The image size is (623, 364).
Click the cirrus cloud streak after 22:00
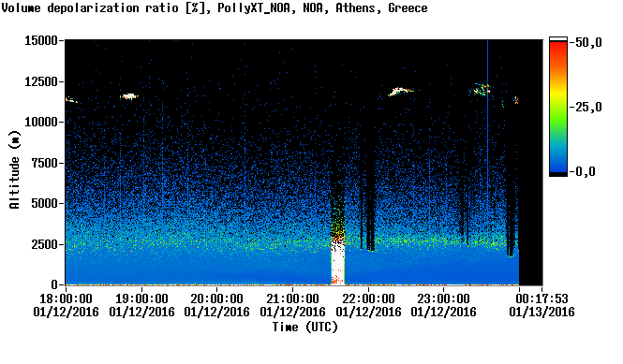click(401, 92)
